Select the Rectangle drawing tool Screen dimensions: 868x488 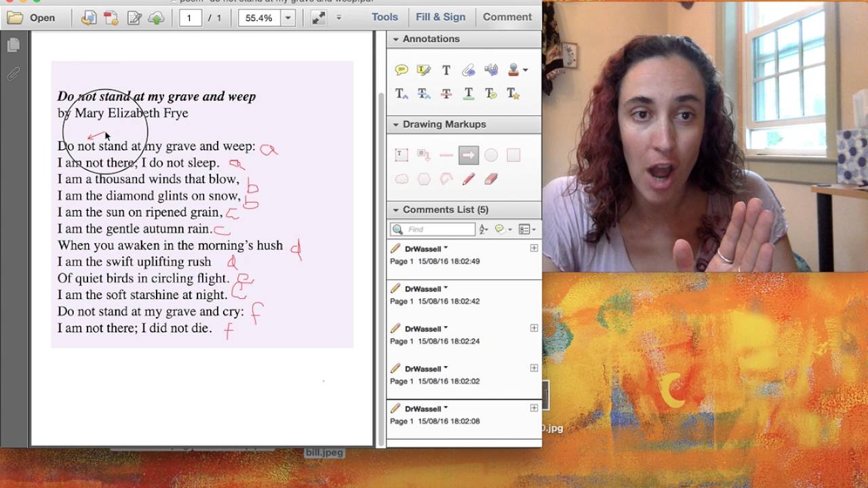pos(513,155)
